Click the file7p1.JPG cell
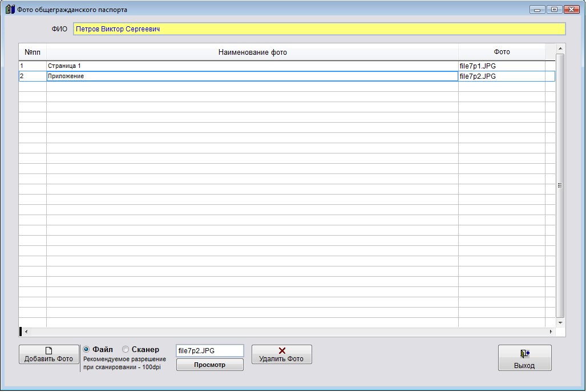 pos(502,66)
